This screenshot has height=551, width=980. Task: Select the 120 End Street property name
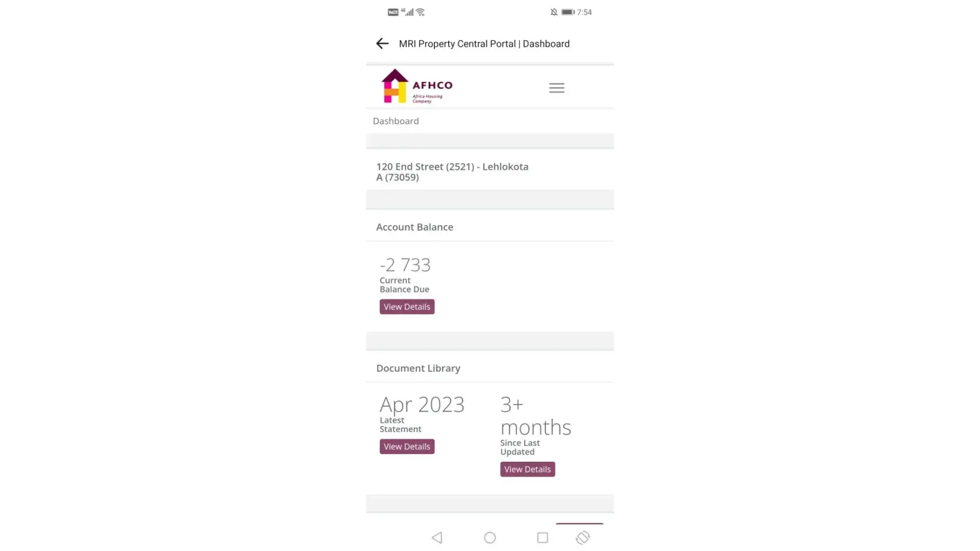click(x=452, y=172)
